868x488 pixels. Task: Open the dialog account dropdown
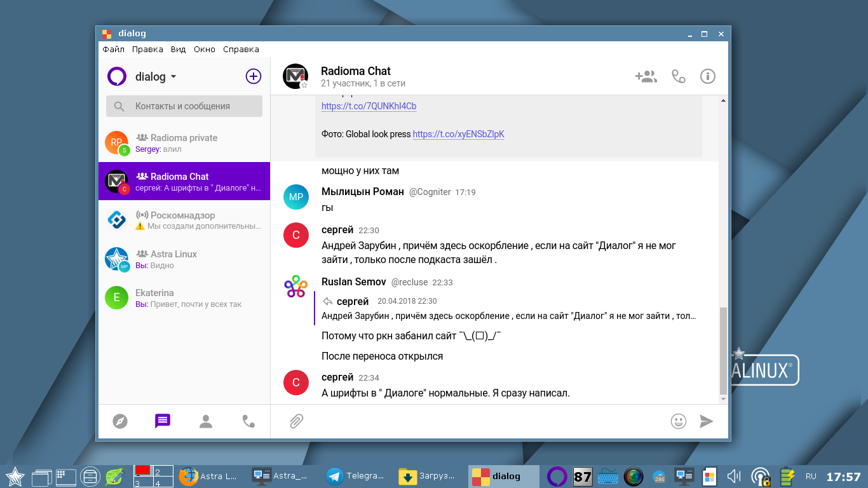[x=156, y=77]
